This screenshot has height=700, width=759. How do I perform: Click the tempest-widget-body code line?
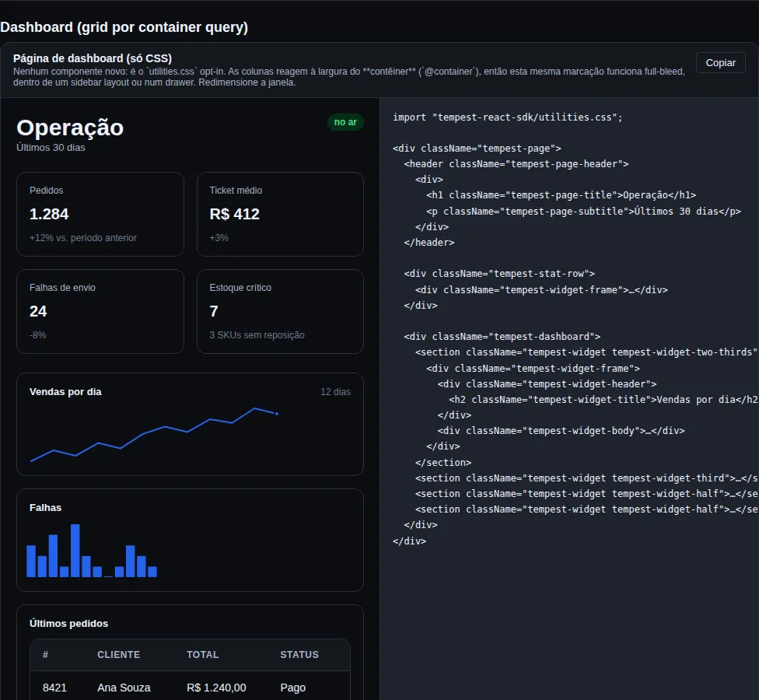click(x=561, y=431)
